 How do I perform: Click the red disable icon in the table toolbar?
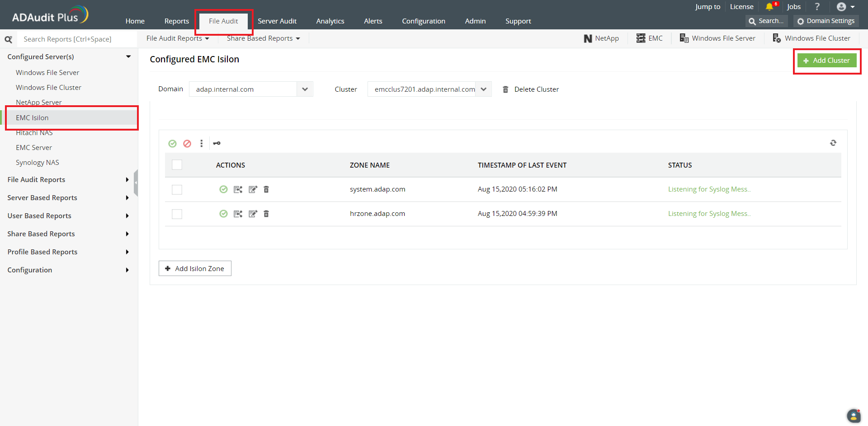click(x=187, y=144)
